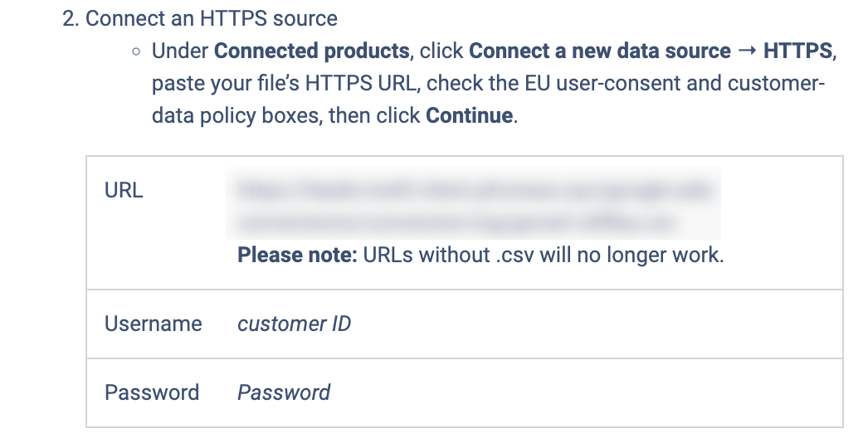Select the Username label cell

(x=154, y=324)
